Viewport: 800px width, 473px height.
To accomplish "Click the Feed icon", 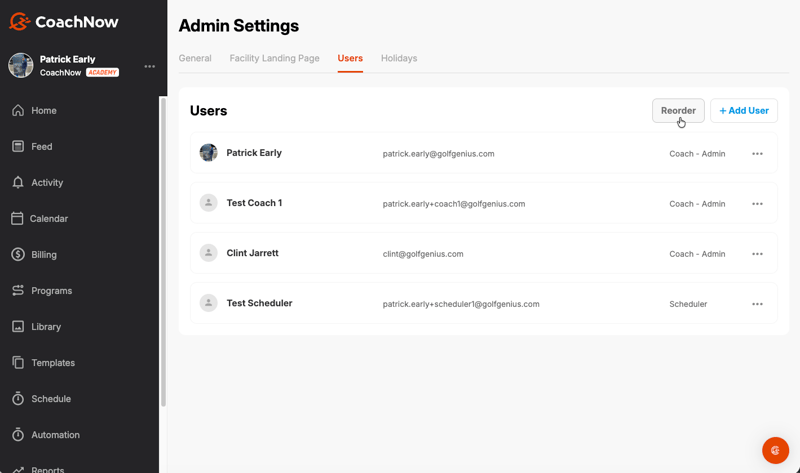I will click(18, 146).
